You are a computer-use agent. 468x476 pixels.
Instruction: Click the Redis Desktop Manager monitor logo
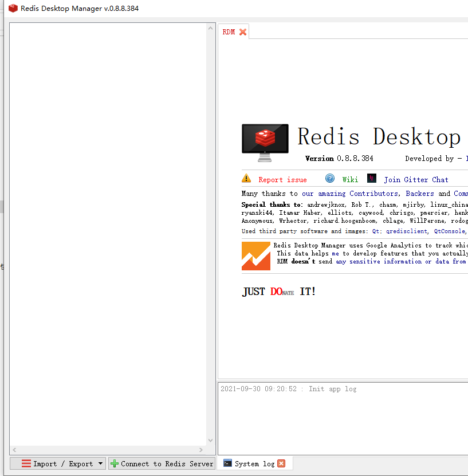265,143
